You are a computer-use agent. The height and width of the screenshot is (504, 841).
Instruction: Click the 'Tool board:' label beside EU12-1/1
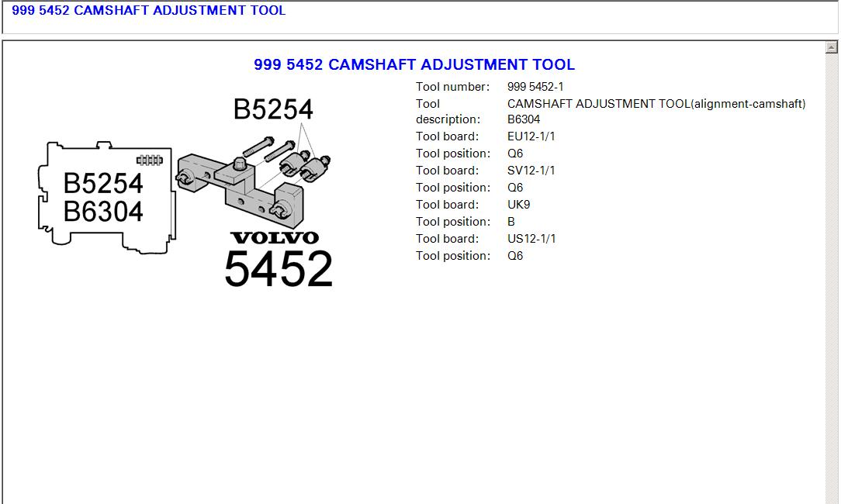click(448, 136)
